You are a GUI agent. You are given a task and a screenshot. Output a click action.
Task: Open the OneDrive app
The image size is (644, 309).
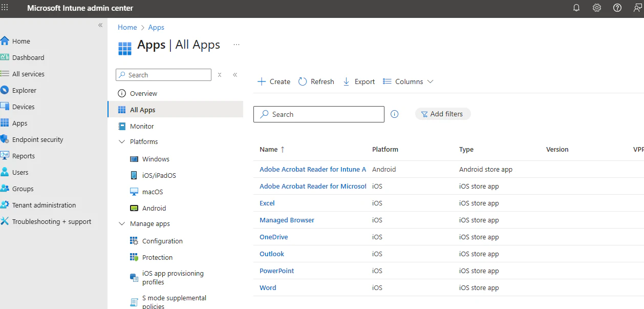(274, 237)
